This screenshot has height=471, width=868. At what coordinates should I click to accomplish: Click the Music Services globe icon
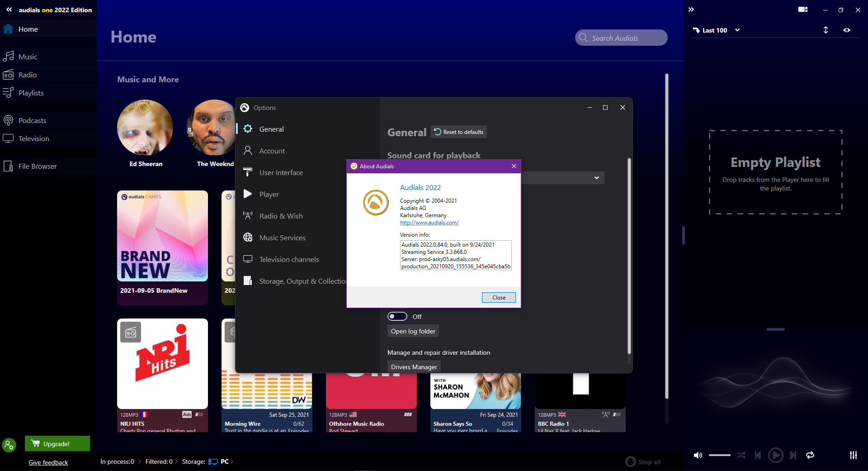tap(248, 238)
